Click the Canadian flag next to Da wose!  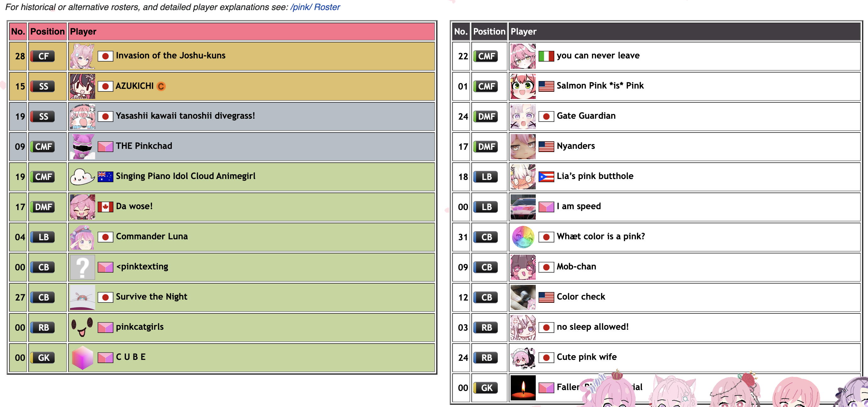(x=105, y=207)
